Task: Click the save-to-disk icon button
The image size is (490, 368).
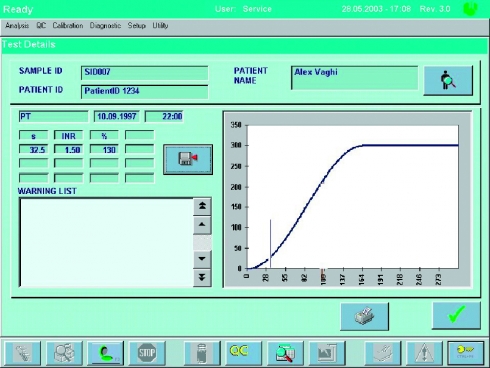Action: tap(188, 159)
